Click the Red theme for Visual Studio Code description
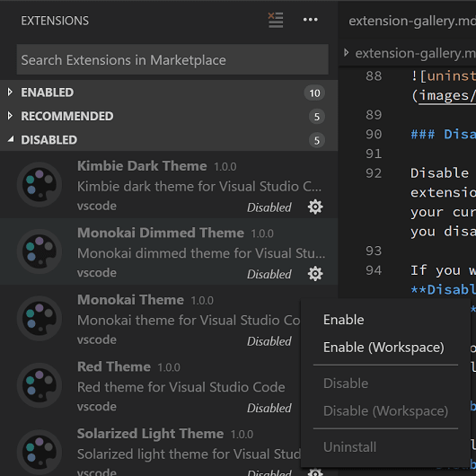Screen dimensions: 476x476 181,387
